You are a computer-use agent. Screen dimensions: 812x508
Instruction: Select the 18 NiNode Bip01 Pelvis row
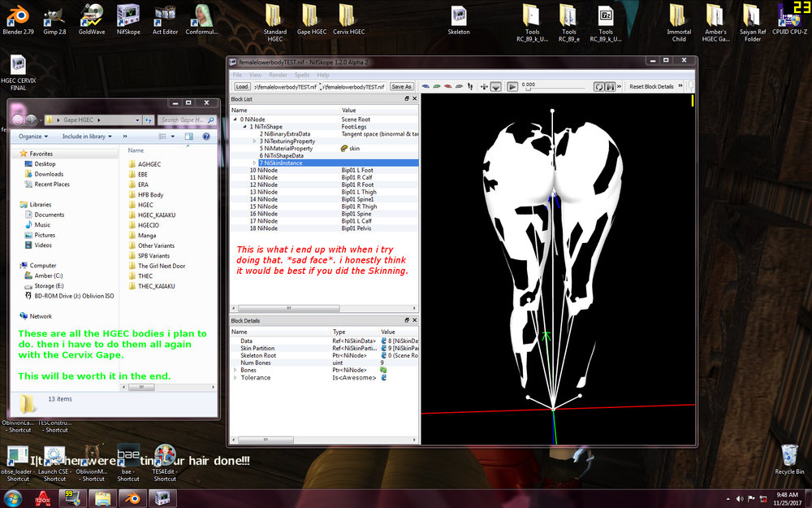(325, 228)
